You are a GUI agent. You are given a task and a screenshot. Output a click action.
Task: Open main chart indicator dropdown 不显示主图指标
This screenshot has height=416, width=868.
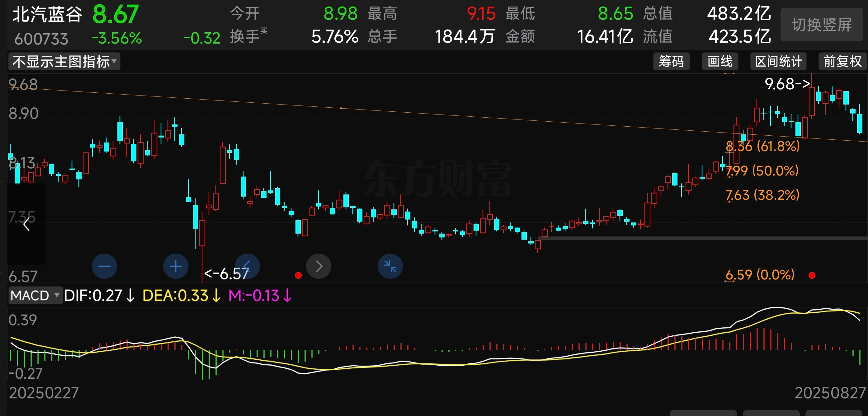coord(64,62)
